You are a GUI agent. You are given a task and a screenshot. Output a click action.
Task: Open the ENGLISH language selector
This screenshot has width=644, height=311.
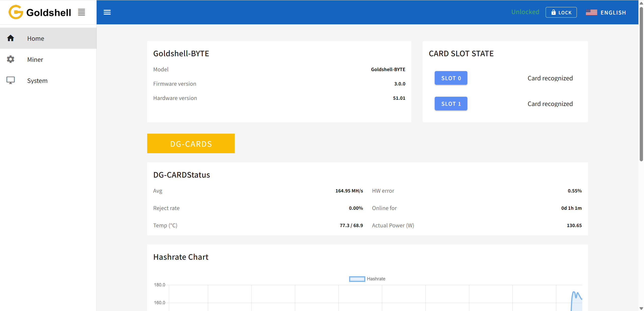point(606,12)
